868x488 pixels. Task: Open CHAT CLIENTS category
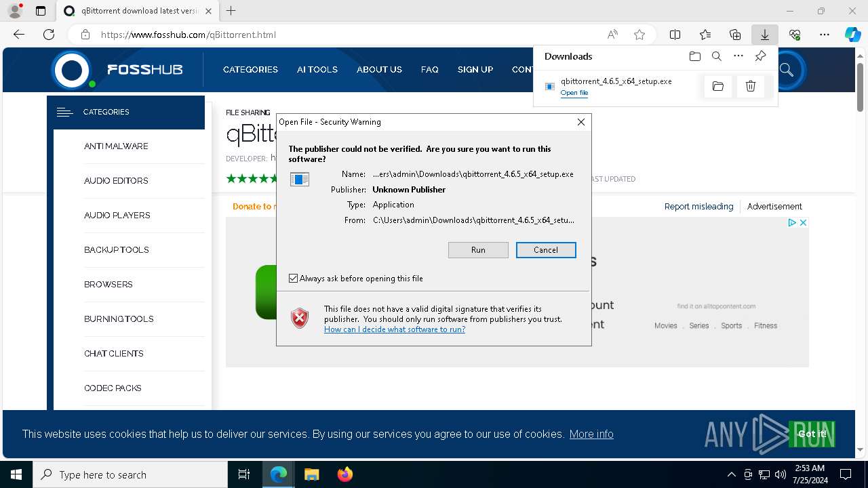click(x=114, y=354)
